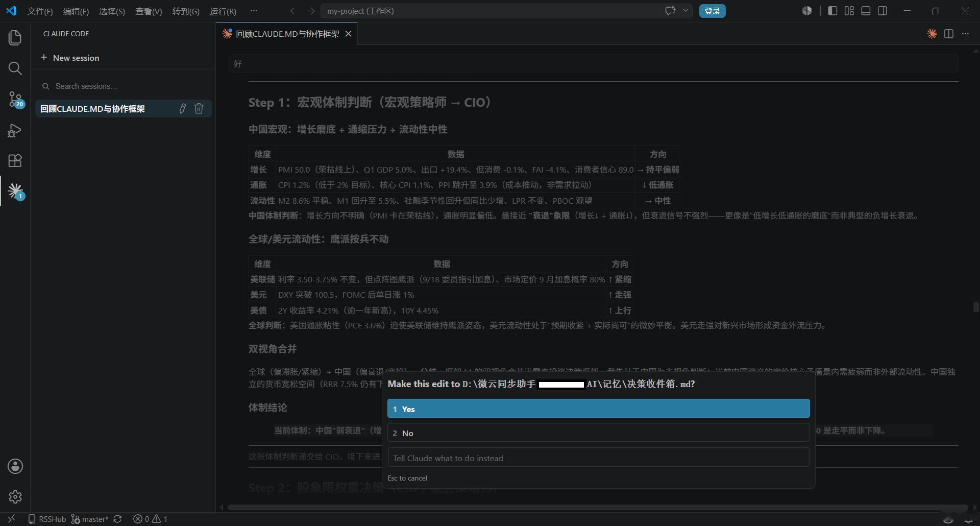
Task: Open the Customize Layout icon
Action: coord(849,11)
